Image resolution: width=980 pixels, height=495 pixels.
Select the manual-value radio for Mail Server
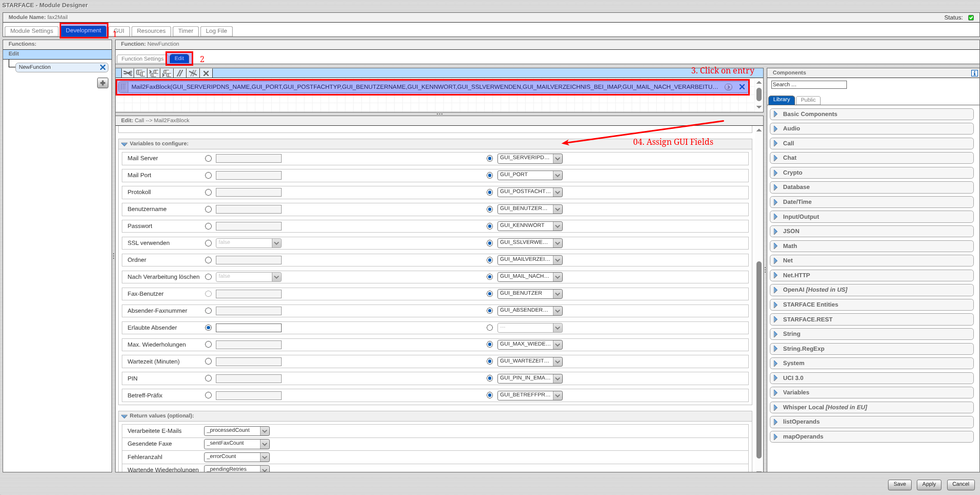coord(208,159)
